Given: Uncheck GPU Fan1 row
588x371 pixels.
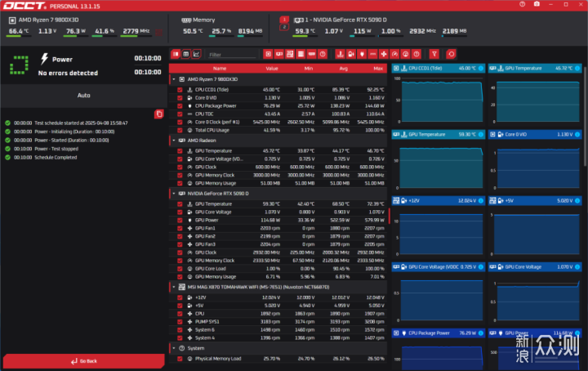Looking at the screenshot, I should [x=180, y=229].
